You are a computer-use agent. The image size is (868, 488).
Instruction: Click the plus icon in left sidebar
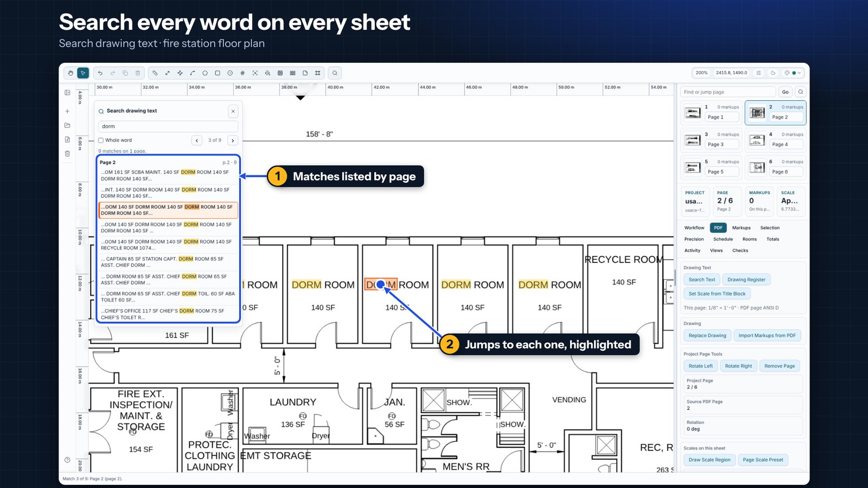point(67,111)
